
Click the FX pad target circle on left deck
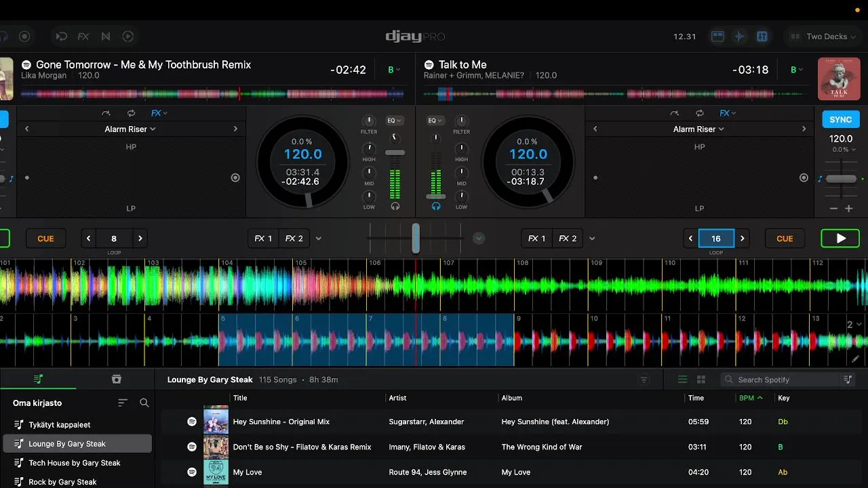(235, 178)
